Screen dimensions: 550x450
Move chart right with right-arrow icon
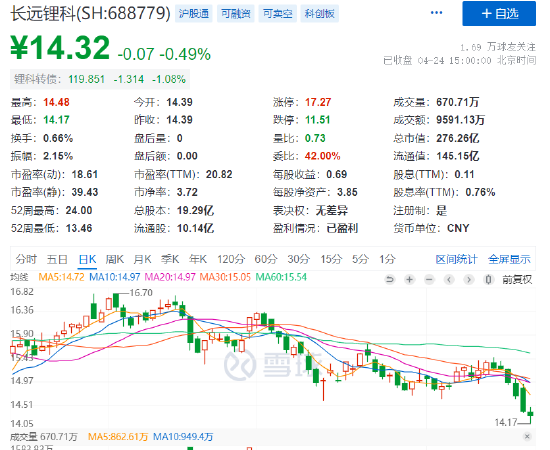[x=469, y=280]
